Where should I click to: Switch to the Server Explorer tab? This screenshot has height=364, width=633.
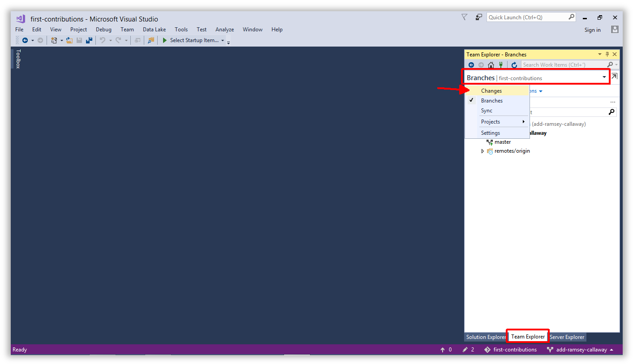click(x=567, y=337)
